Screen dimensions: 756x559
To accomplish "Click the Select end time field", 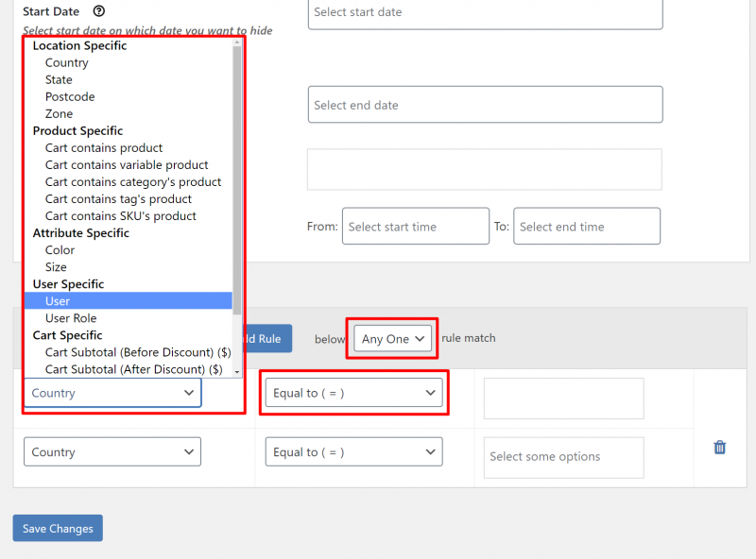I will pos(587,226).
